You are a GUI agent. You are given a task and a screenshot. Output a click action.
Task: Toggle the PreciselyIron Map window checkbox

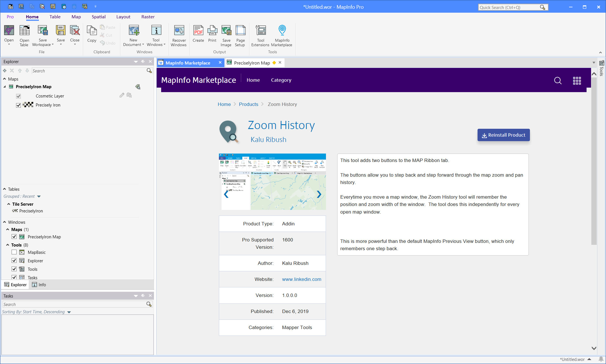click(14, 237)
